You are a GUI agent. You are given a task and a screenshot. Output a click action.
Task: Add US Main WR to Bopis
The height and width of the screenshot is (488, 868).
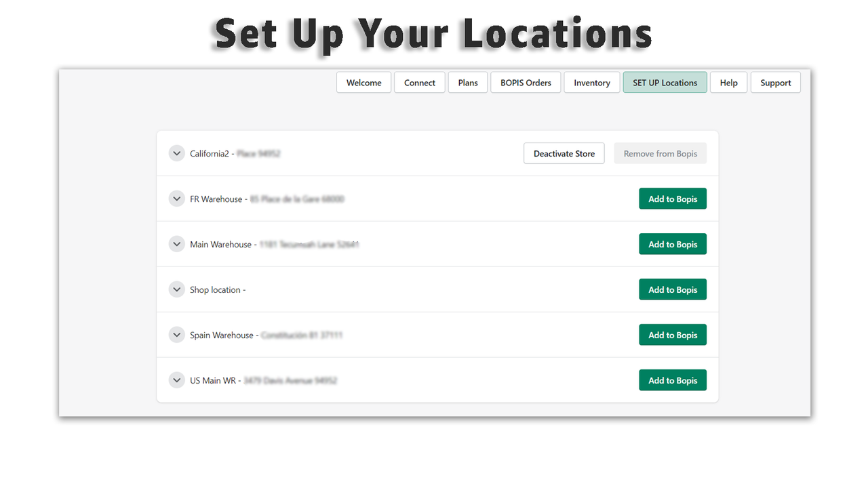(673, 380)
